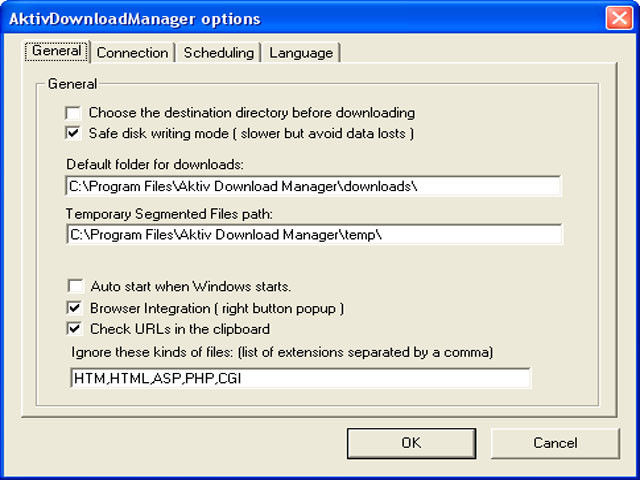Viewport: 640px width, 480px height.
Task: Switch to the Connection tab
Action: tap(133, 53)
